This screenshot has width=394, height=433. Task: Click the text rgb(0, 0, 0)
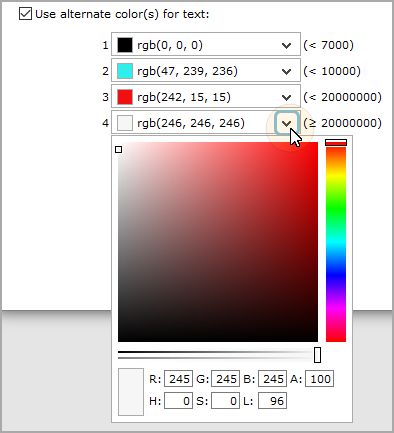[x=170, y=45]
